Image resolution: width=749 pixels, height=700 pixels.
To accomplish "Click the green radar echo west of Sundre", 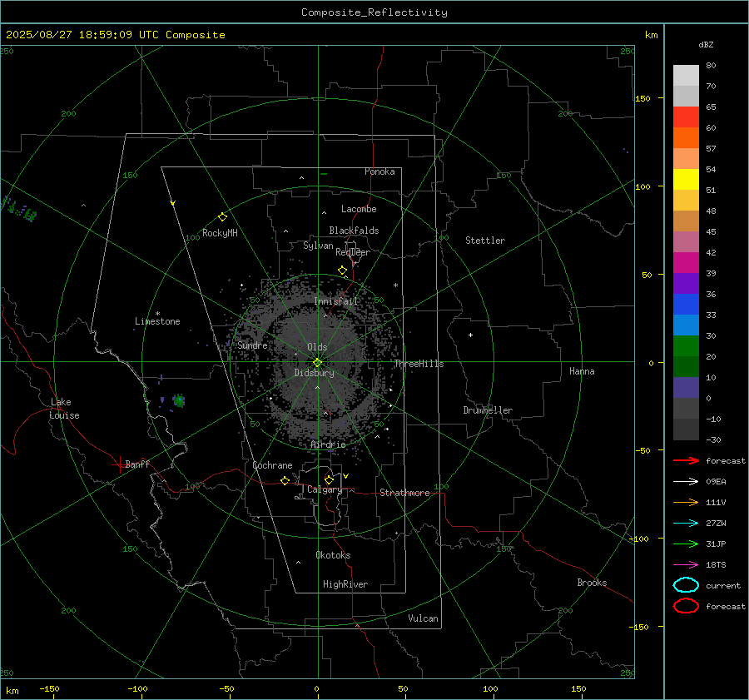I will coord(179,400).
